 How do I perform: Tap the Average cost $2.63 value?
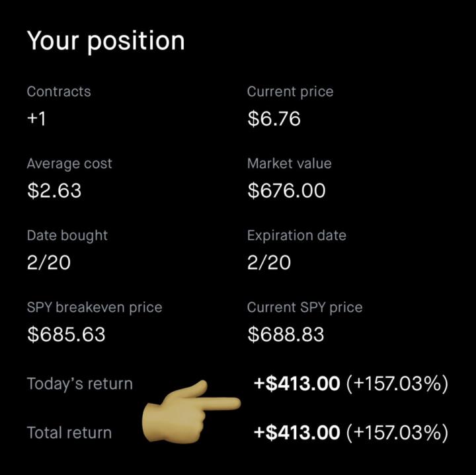[x=54, y=191]
